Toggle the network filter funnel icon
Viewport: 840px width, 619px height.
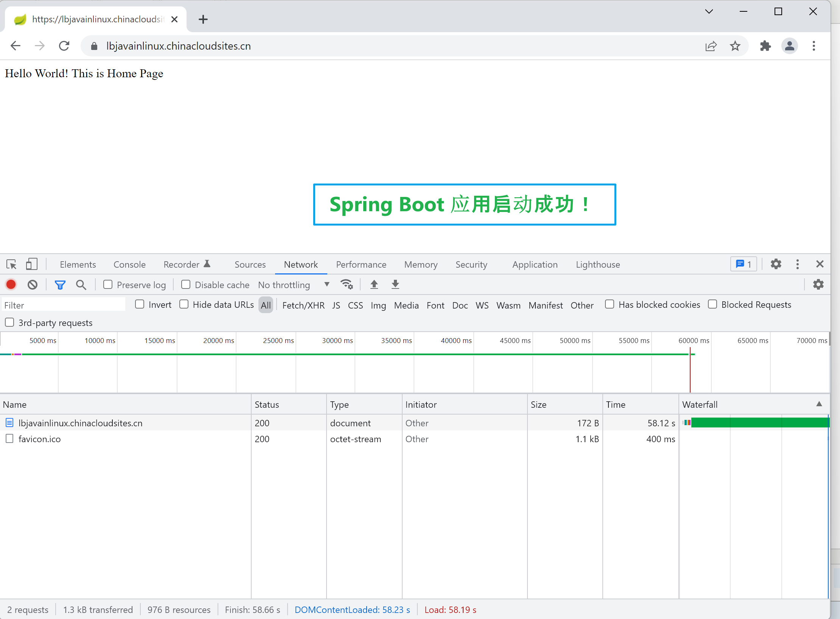pos(60,285)
